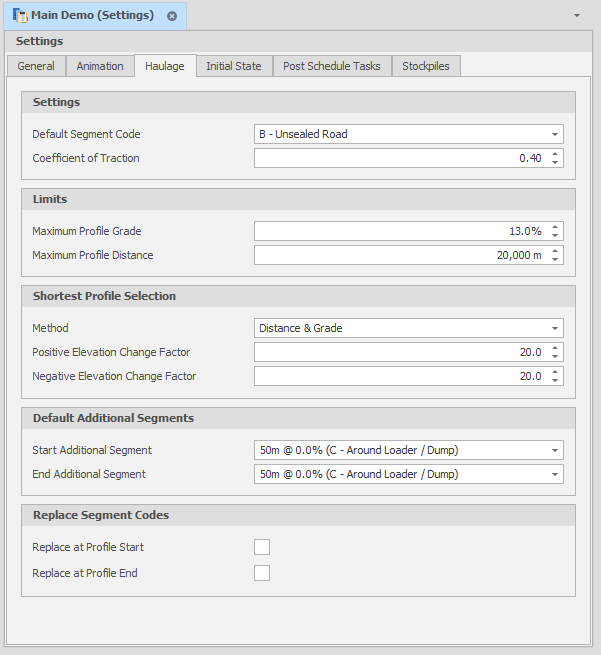Image resolution: width=601 pixels, height=655 pixels.
Task: Open the Default Segment Code dropdown
Action: [554, 134]
